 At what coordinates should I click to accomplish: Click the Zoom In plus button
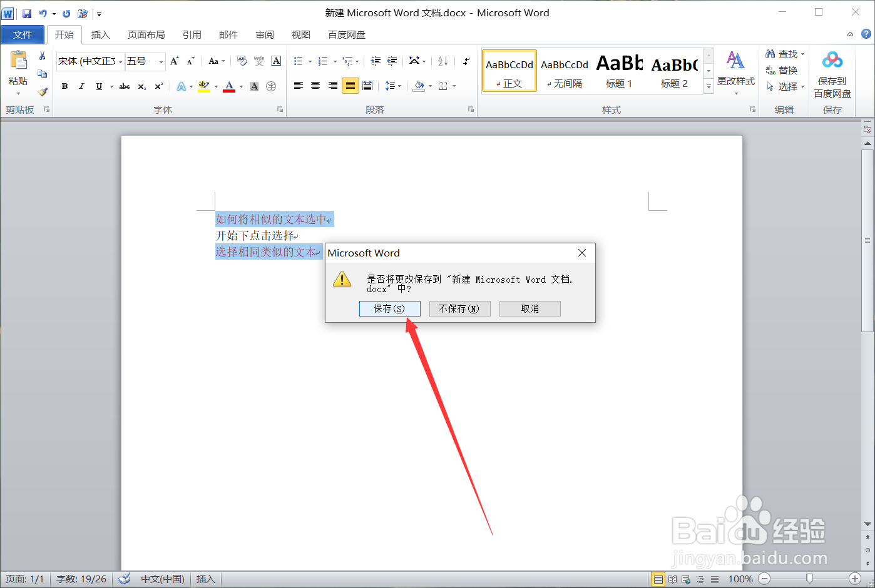(x=855, y=579)
